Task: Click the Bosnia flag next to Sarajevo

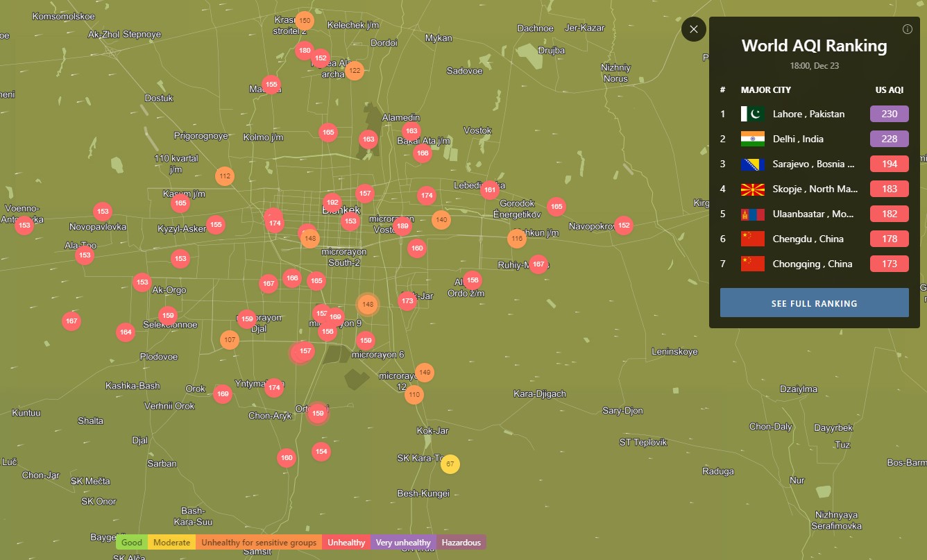Action: 752,164
